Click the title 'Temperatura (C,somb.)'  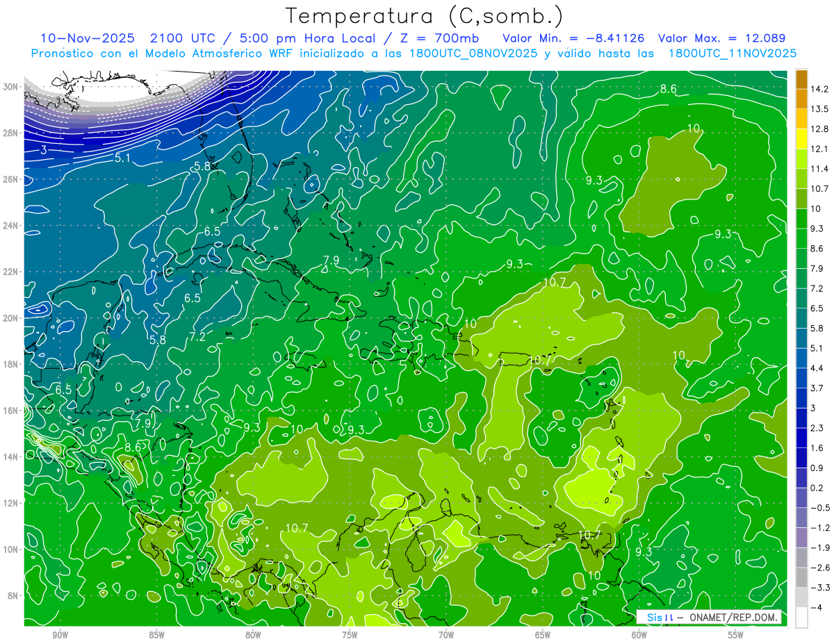tap(425, 15)
